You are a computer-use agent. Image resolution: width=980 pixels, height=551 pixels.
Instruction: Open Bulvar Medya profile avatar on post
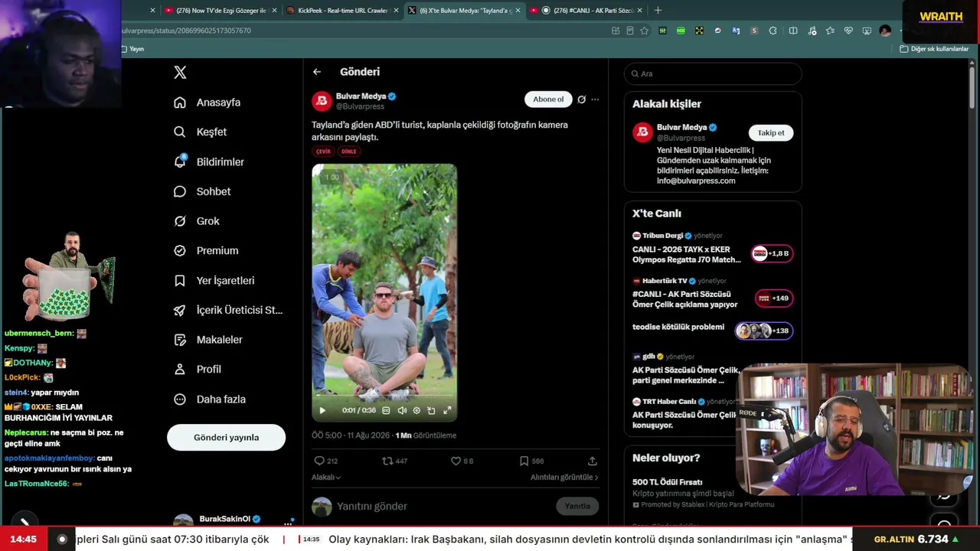322,101
